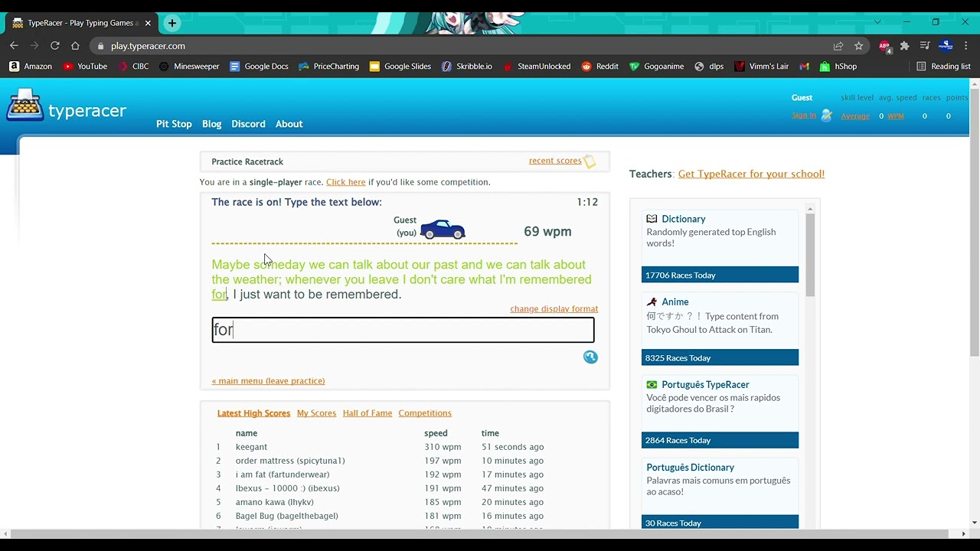Switch to Hall of Fame tab
980x551 pixels.
[x=367, y=413]
